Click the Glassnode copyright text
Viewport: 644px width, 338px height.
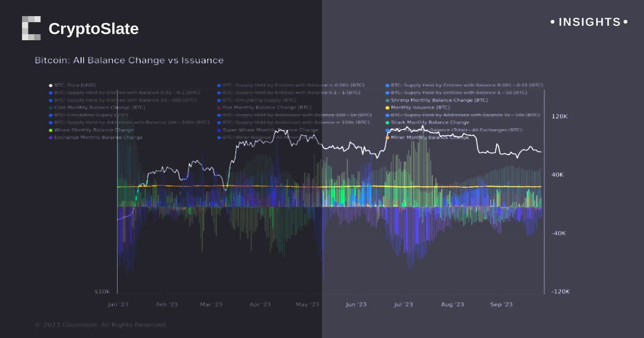pyautogui.click(x=101, y=325)
